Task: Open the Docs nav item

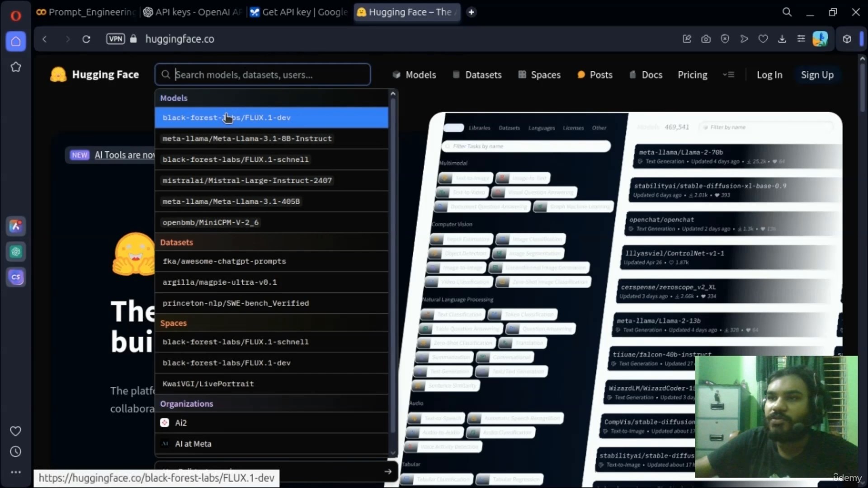Action: coord(646,75)
